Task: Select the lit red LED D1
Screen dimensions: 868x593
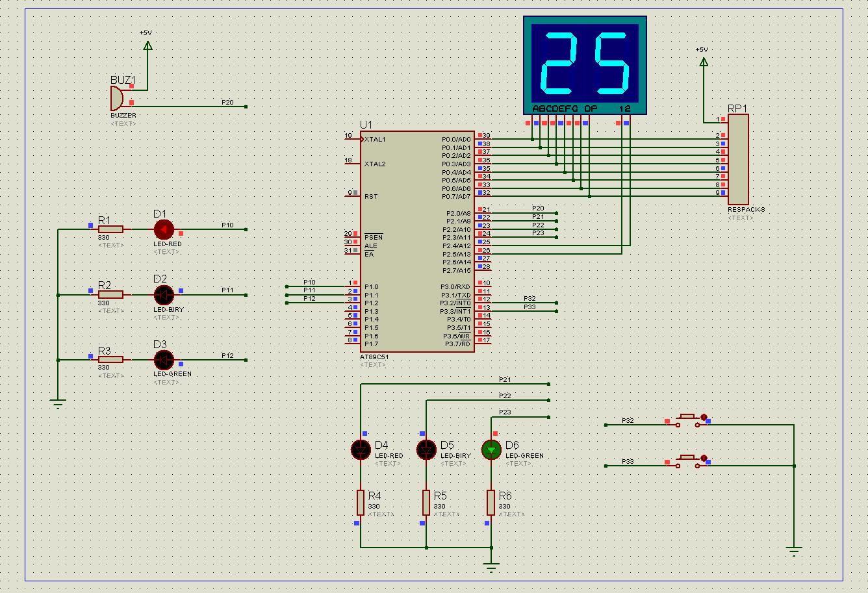Action: (164, 229)
